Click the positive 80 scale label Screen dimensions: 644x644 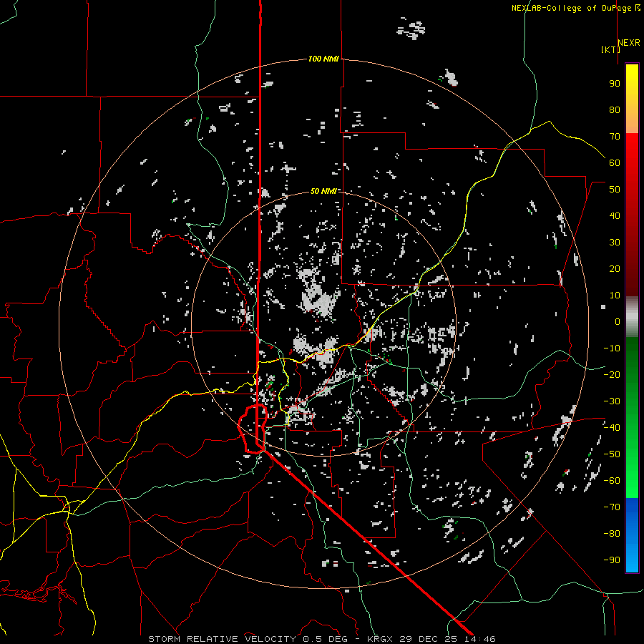click(615, 110)
